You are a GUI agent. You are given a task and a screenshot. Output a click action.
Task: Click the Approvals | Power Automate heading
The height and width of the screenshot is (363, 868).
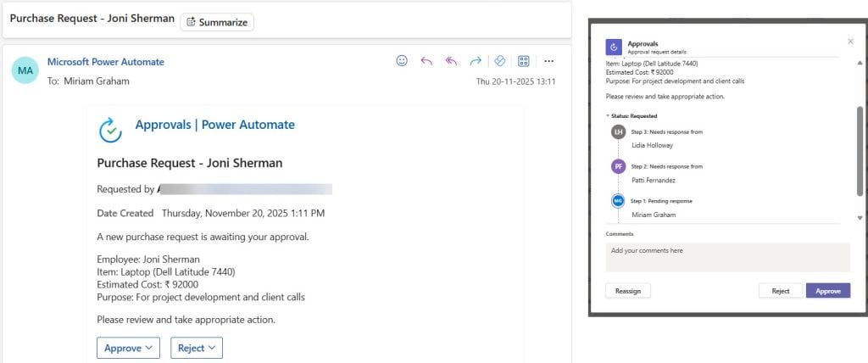point(214,125)
